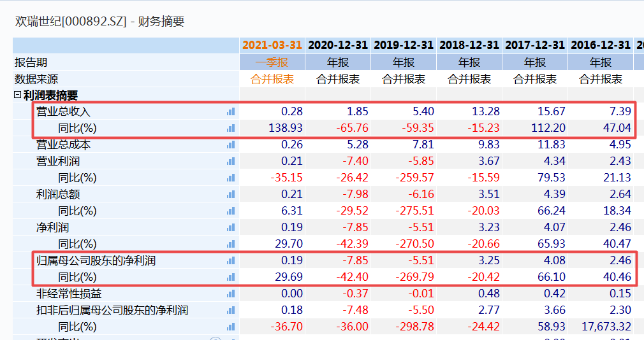Screen dimensions: 644x340
Task: Select the 营业总收入 row label
Action: (x=63, y=111)
